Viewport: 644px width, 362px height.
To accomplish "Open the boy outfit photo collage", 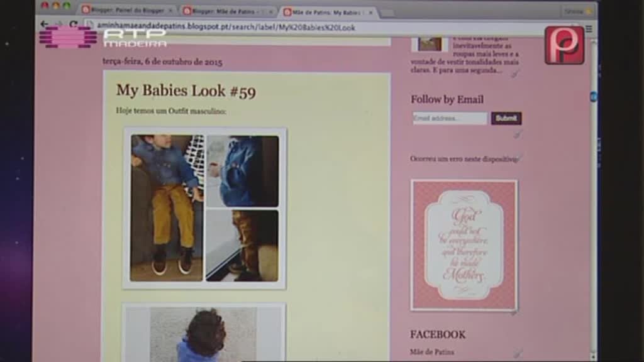I will tap(204, 208).
